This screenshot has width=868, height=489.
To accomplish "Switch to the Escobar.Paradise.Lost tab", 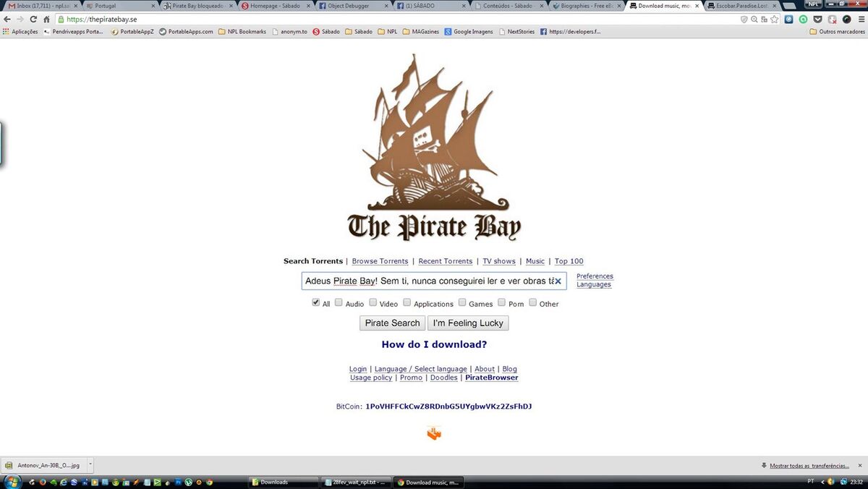I will (742, 6).
